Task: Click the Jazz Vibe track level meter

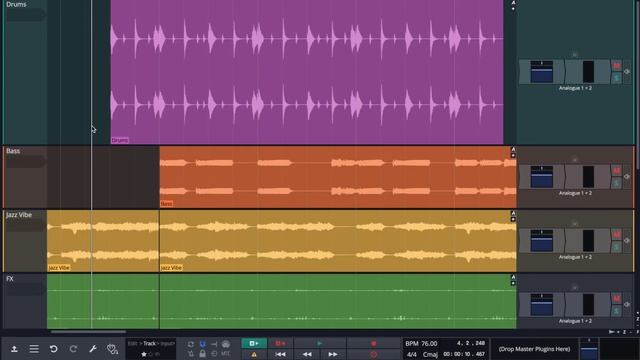Action: coord(588,241)
